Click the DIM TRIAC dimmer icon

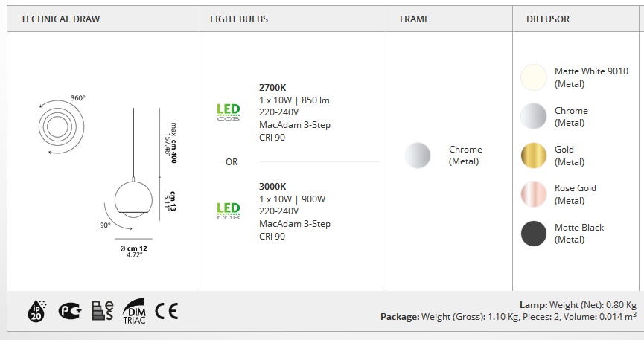[134, 311]
